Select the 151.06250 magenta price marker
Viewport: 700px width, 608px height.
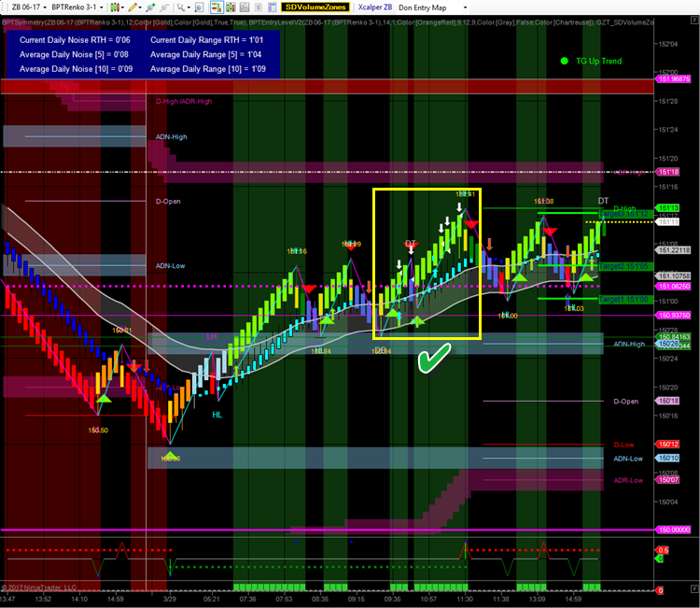(x=674, y=287)
